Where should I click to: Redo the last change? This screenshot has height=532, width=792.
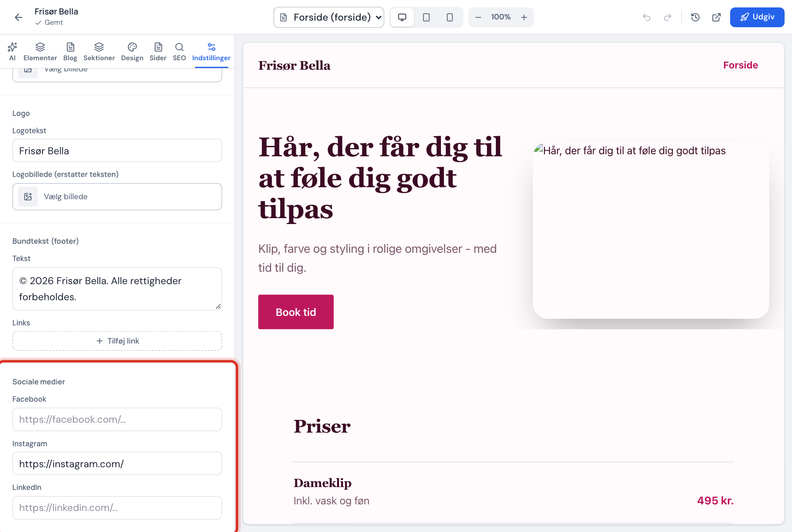[x=667, y=17]
